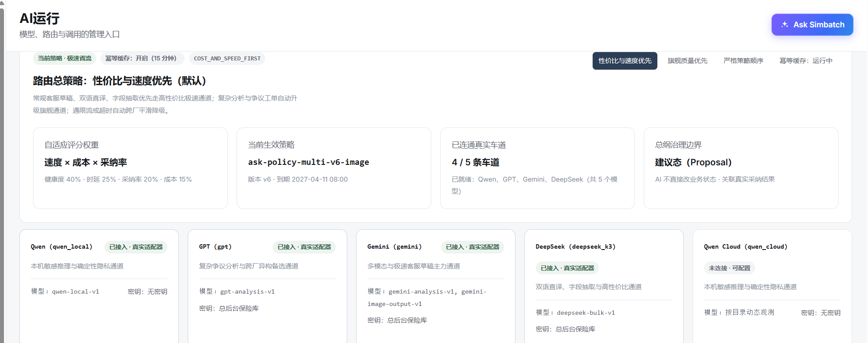
Task: Click the sparkle icon in Ask Simbatch
Action: 785,25
